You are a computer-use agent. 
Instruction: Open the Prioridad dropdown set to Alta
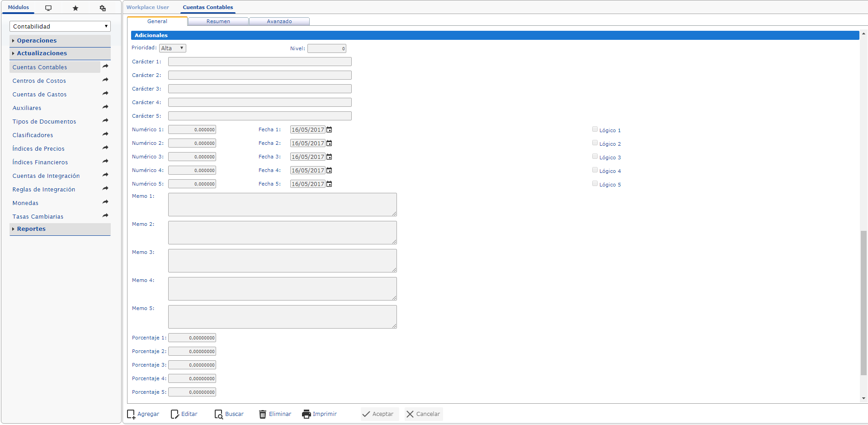pyautogui.click(x=172, y=48)
